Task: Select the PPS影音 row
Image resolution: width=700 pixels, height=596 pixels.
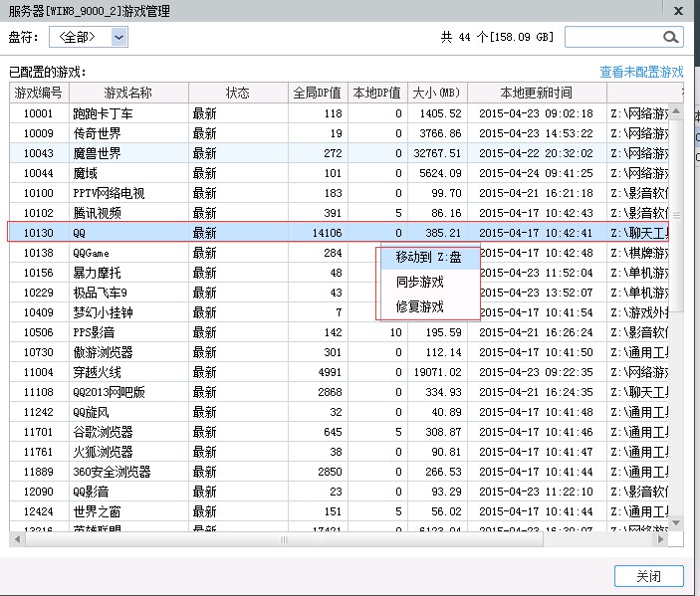Action: tap(339, 332)
